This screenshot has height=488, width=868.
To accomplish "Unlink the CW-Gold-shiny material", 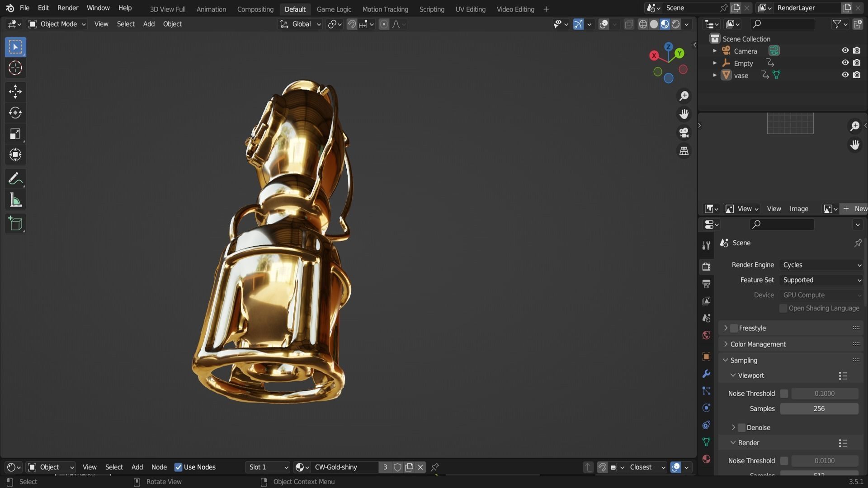I will click(420, 467).
